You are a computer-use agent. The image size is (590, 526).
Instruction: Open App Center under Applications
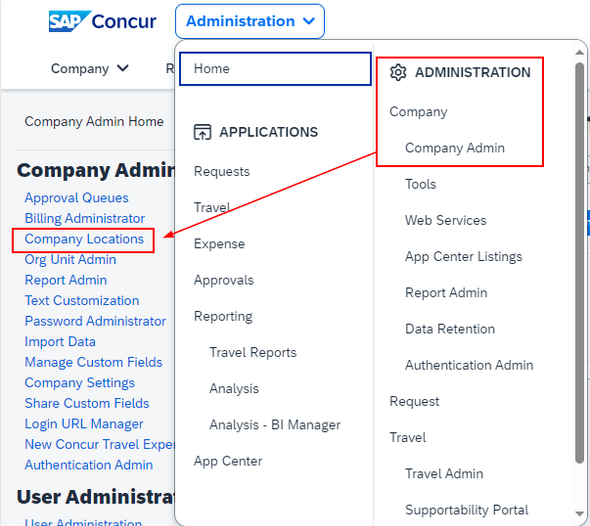pos(228,461)
